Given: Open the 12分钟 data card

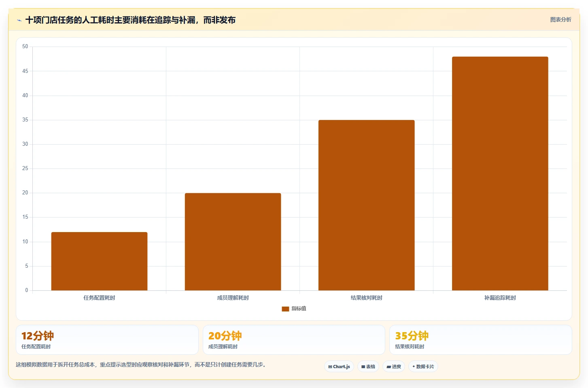Looking at the screenshot, I should [x=107, y=340].
